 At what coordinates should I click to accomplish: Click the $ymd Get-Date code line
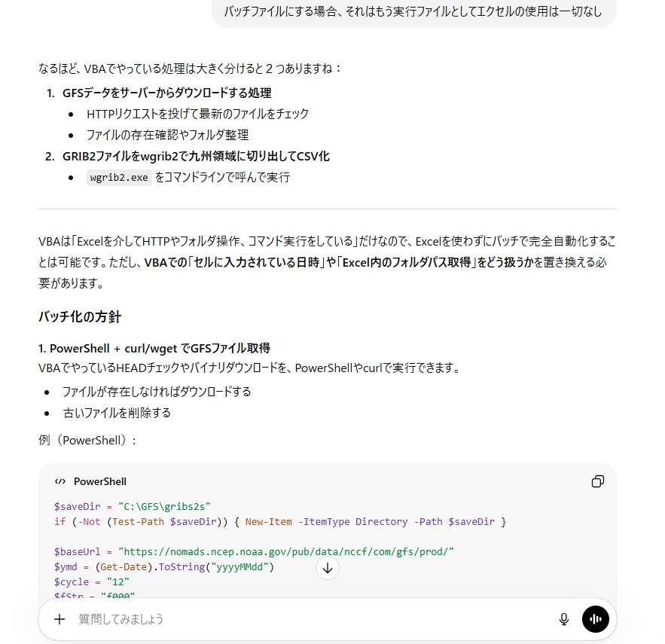point(164,566)
